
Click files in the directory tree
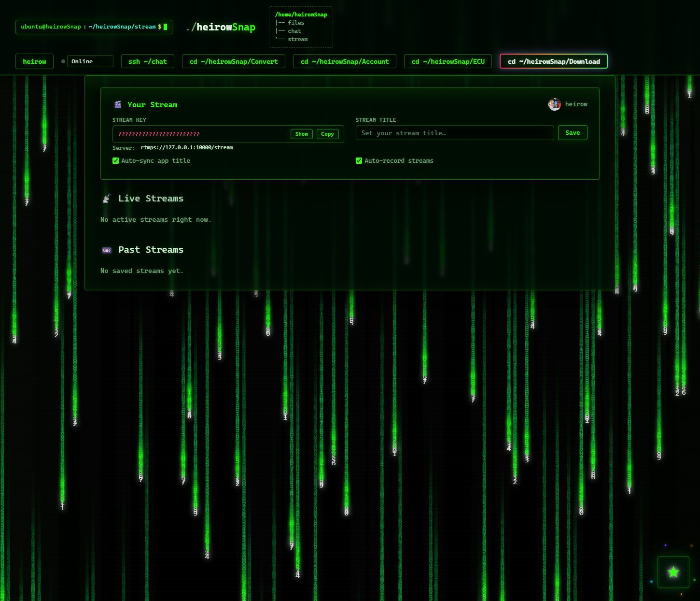pyautogui.click(x=296, y=23)
